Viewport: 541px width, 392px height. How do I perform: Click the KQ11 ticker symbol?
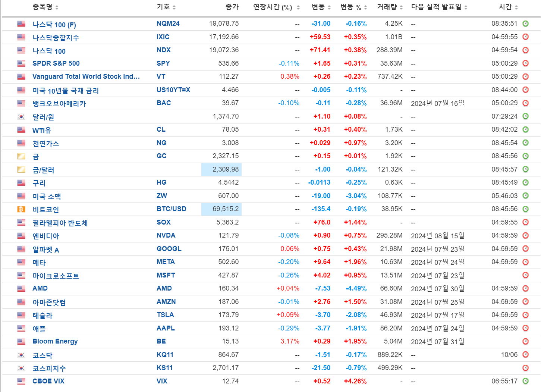[165, 355]
